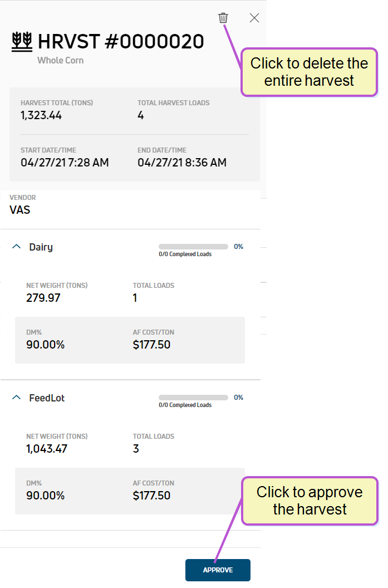The height and width of the screenshot is (588, 388).
Task: Click the Harvest Total value 1,323.44
Action: [x=41, y=115]
